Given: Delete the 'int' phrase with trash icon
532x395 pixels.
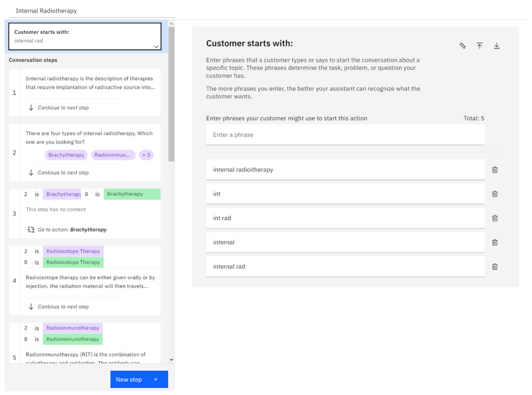Looking at the screenshot, I should (x=495, y=194).
